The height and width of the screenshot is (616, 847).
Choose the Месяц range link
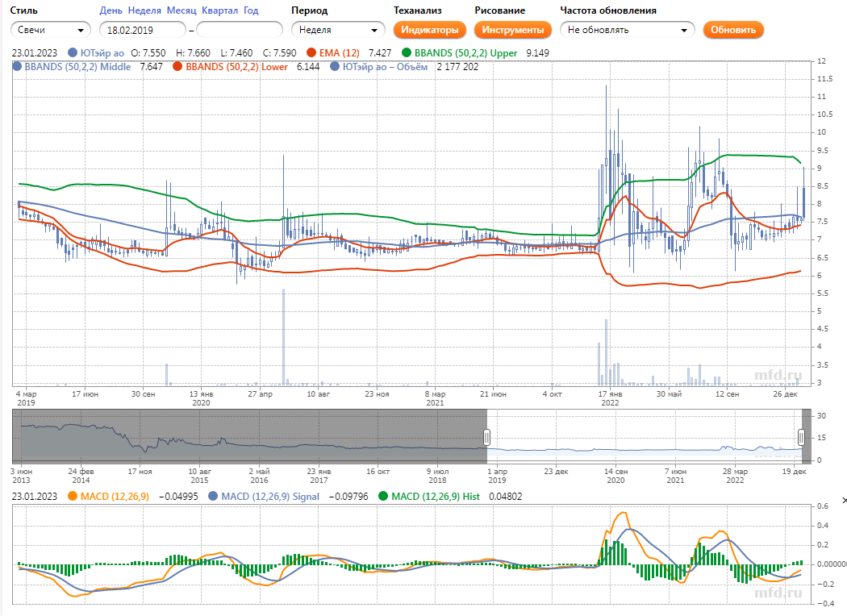coord(181,10)
